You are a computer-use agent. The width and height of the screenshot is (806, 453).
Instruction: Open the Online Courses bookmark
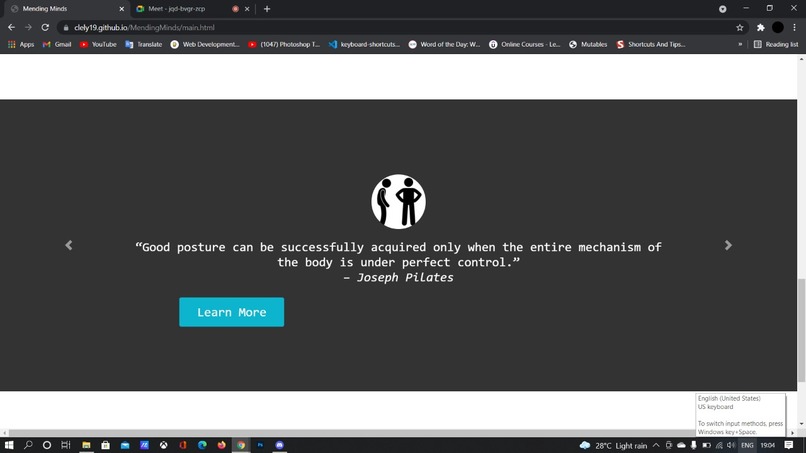click(x=524, y=44)
